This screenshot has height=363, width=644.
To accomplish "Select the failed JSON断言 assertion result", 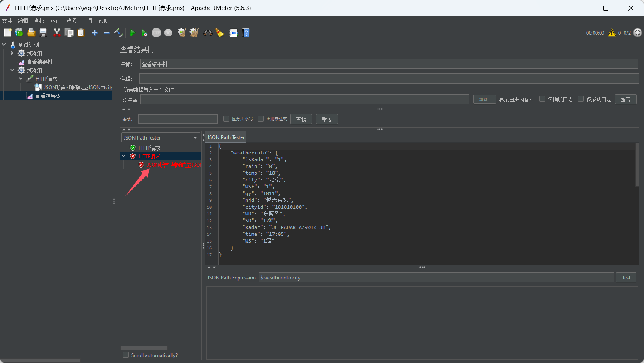I will tap(170, 165).
